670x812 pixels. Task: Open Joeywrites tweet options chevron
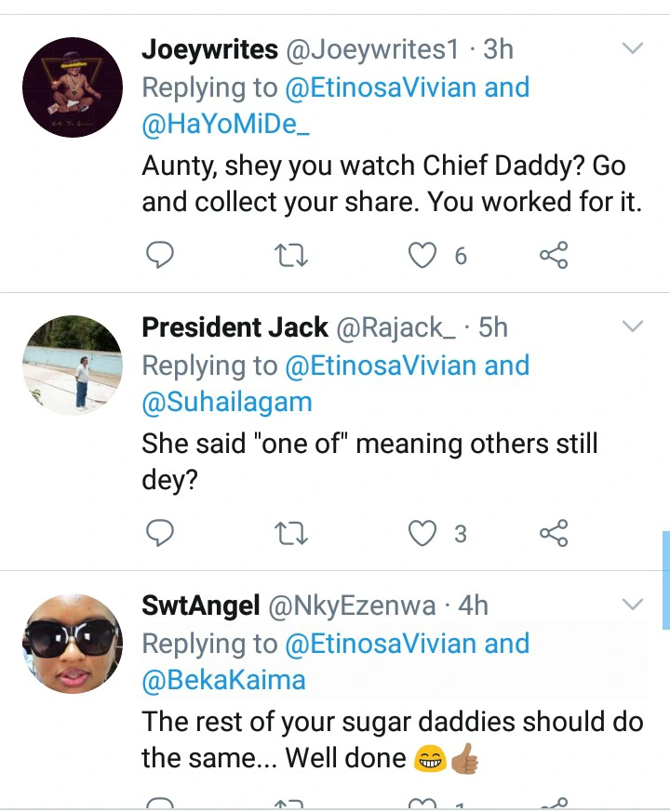(x=632, y=48)
